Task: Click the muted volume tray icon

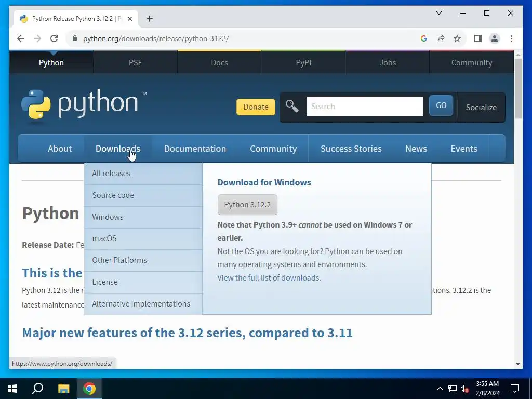Action: (x=465, y=389)
